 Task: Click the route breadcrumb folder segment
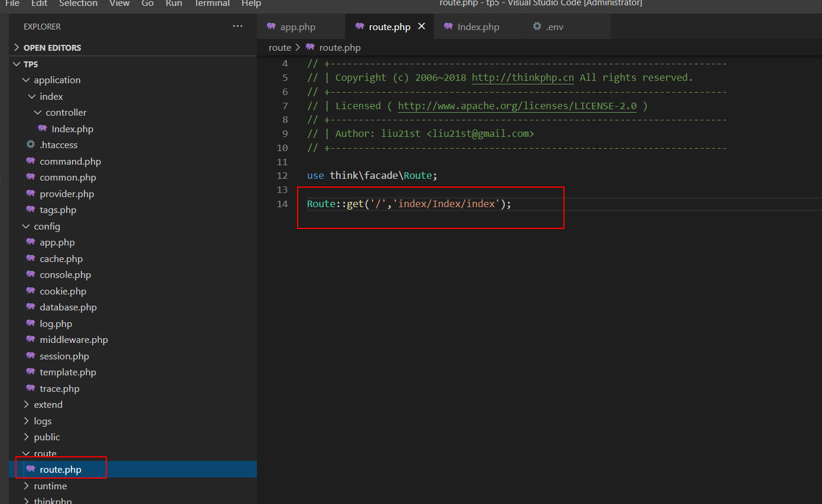point(280,47)
